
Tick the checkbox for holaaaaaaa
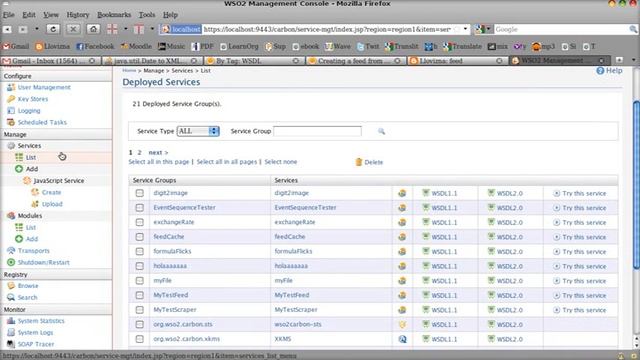tap(140, 266)
